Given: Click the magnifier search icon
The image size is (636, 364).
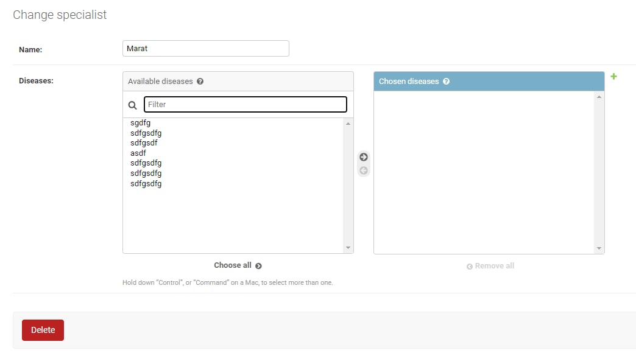Looking at the screenshot, I should click(133, 105).
